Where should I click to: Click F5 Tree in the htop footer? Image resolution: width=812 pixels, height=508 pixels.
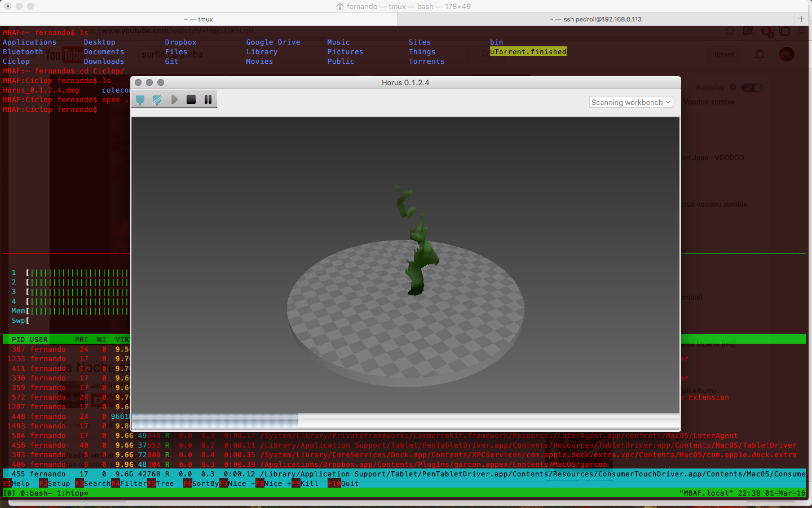coord(161,484)
